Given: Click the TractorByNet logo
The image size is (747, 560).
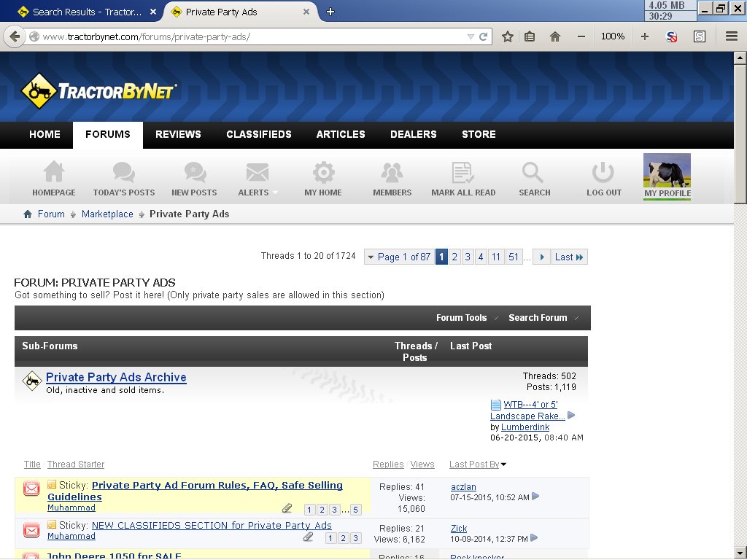Looking at the screenshot, I should point(99,90).
